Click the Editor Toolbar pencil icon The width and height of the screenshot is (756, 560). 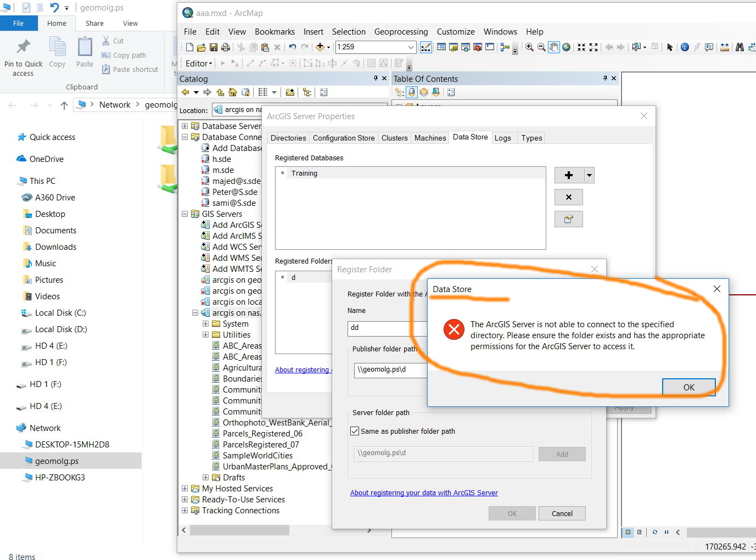(x=426, y=47)
